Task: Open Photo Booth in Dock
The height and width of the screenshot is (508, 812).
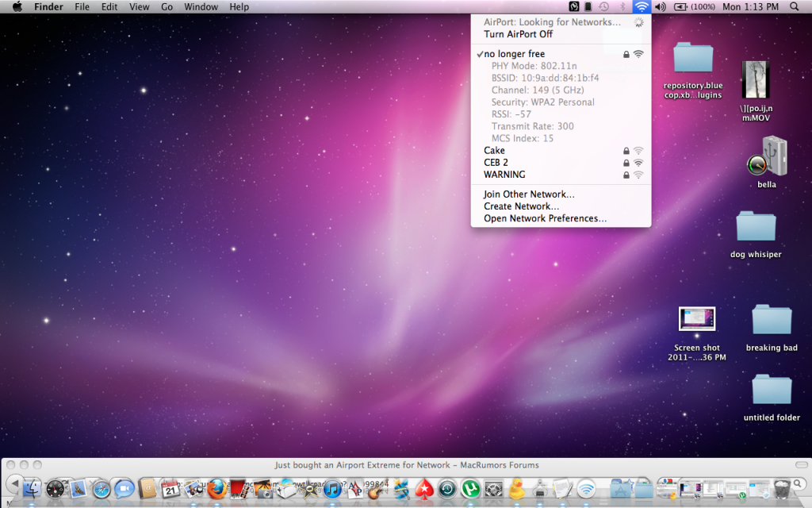Action: coord(239,489)
